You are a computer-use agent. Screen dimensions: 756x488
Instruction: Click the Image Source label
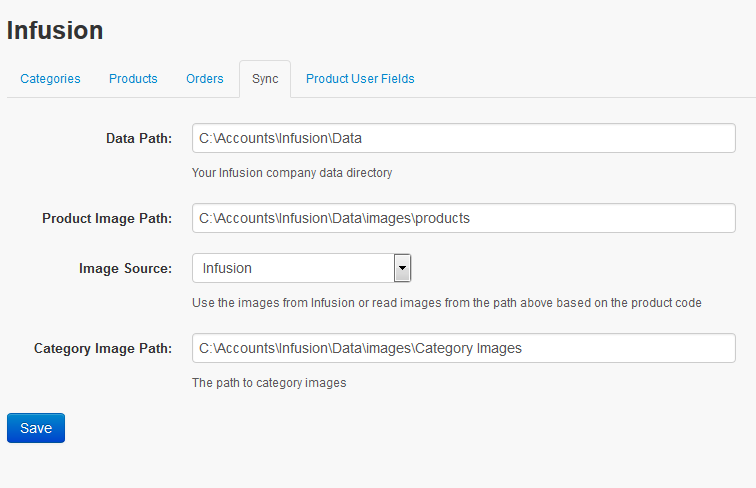pyautogui.click(x=125, y=269)
